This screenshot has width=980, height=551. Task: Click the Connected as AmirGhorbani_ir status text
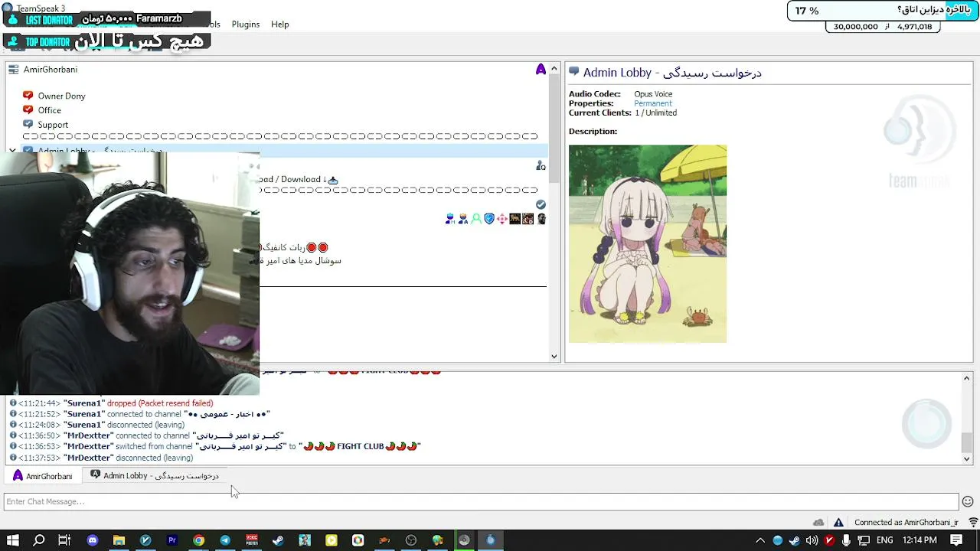(x=906, y=523)
